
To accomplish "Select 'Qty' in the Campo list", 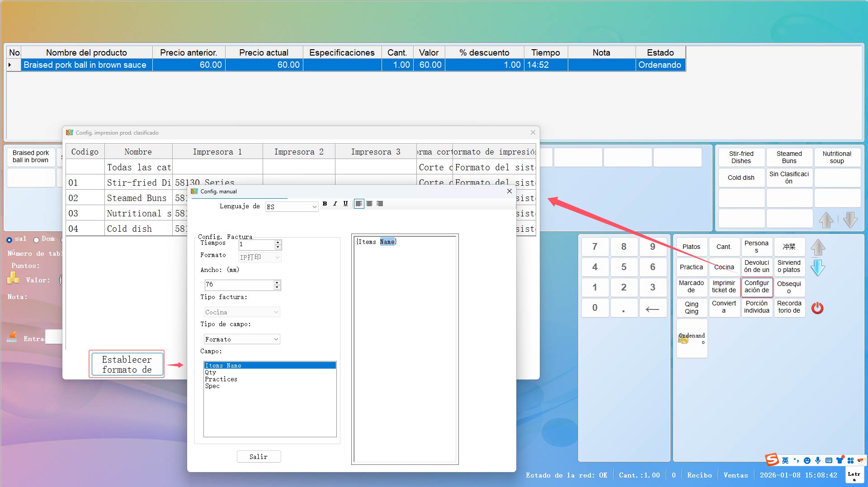I will tap(211, 372).
